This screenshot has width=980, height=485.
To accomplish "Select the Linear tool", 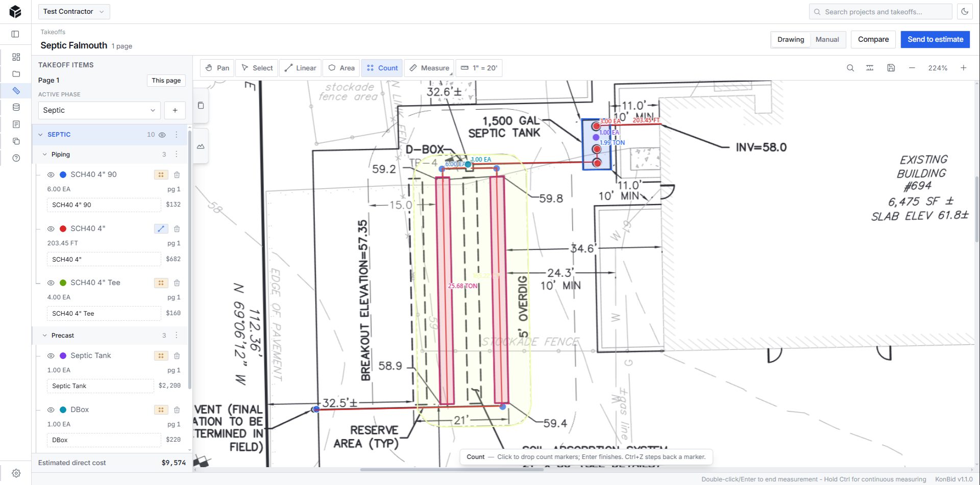I will pyautogui.click(x=300, y=68).
